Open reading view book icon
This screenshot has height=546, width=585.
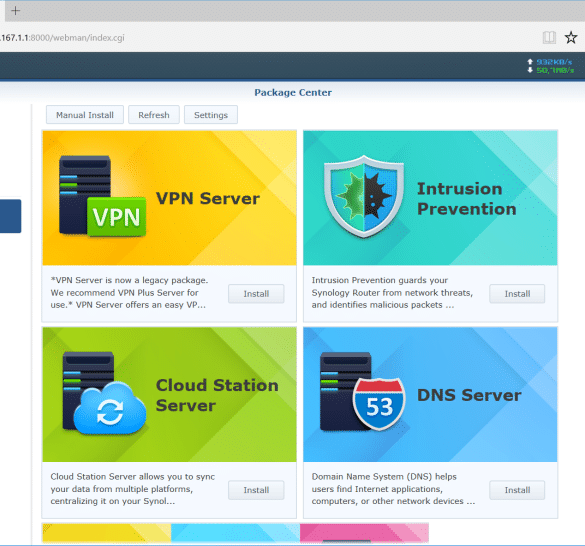click(549, 37)
